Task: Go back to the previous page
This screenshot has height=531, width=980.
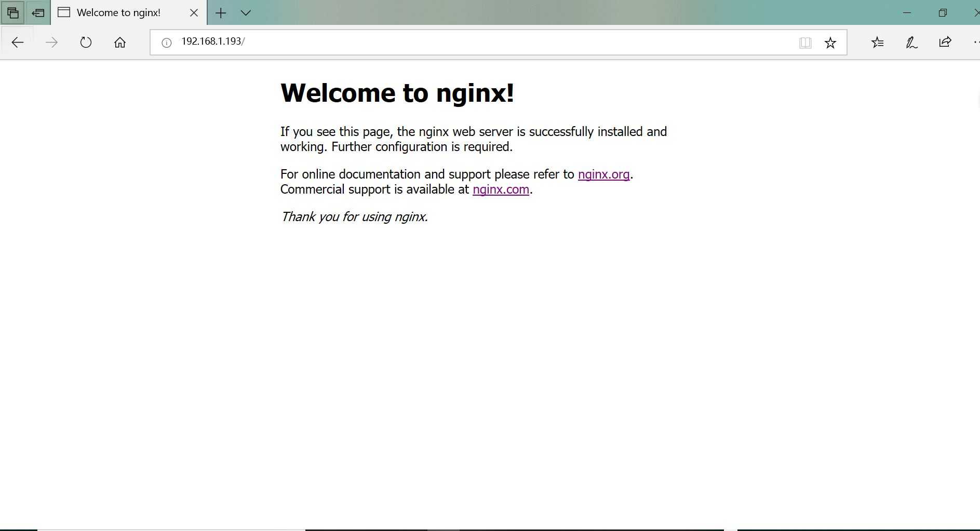Action: click(17, 42)
